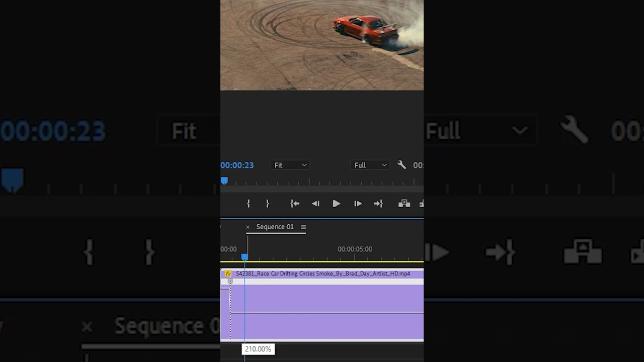The width and height of the screenshot is (644, 362).
Task: Switch to the Sequence 01 tab
Action: pyautogui.click(x=275, y=227)
